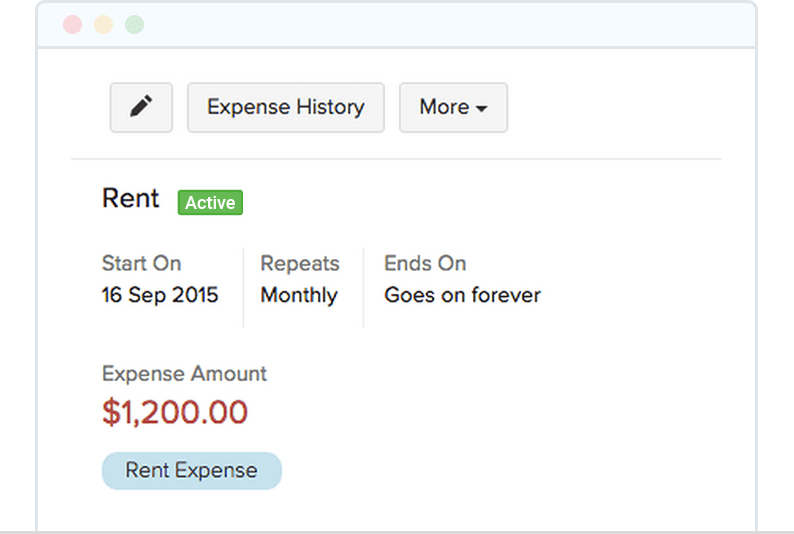Click the green Active status badge
The width and height of the screenshot is (794, 534).
click(x=210, y=203)
